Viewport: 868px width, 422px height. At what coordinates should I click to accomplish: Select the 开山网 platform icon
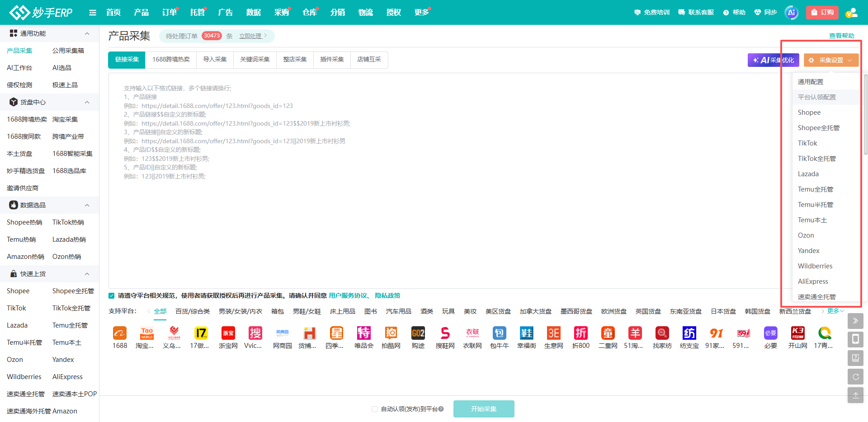click(798, 333)
